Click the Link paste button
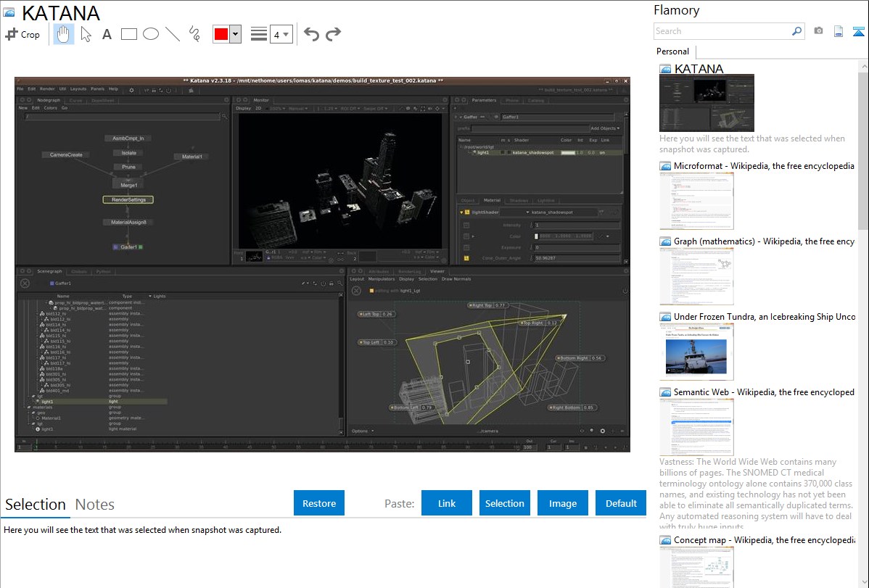Viewport: 869px width, 588px height. coord(447,503)
